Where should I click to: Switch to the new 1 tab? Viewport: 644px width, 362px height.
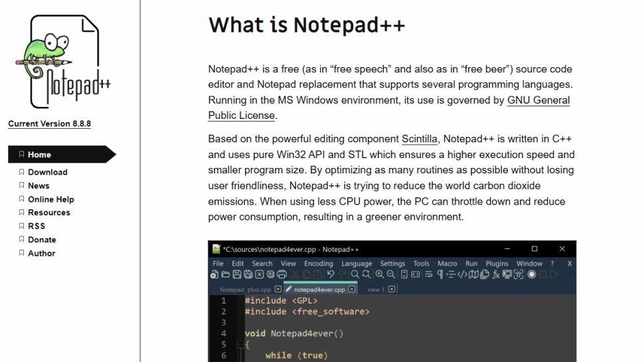tap(376, 290)
